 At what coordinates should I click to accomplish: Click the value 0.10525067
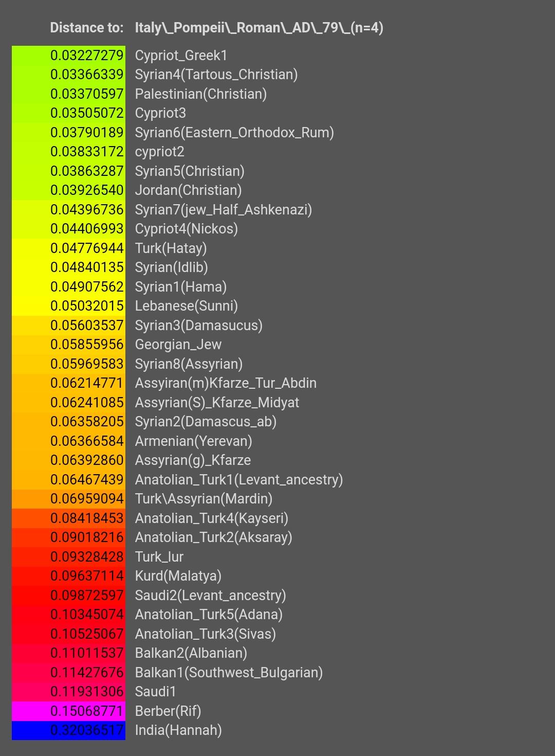(87, 634)
